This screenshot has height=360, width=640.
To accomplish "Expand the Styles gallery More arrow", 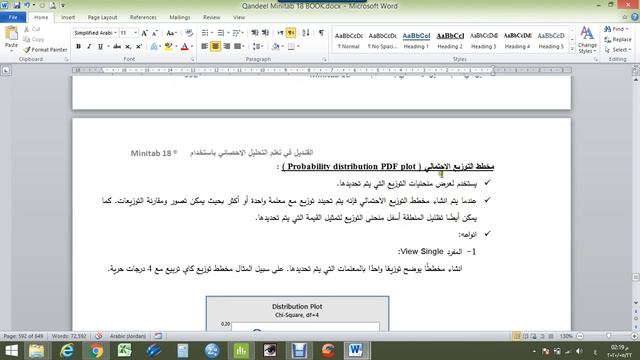I will point(572,50).
